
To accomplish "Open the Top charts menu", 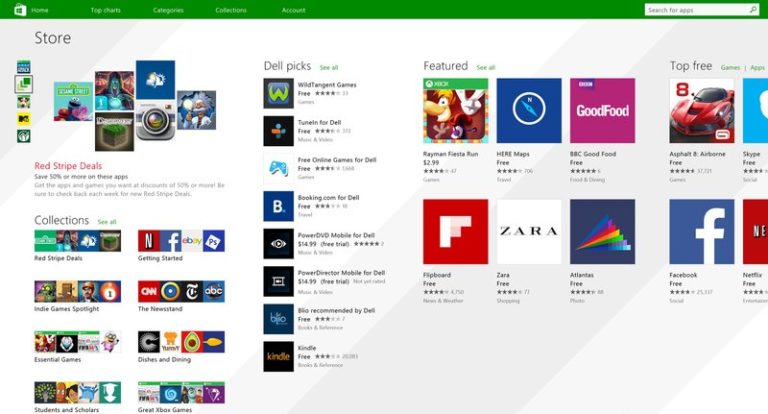I will [105, 10].
